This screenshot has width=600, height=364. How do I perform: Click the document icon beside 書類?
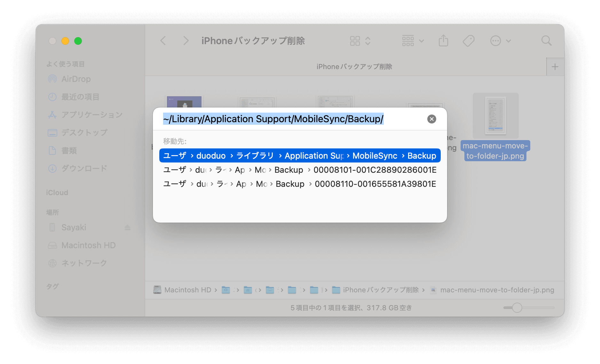[x=52, y=151]
